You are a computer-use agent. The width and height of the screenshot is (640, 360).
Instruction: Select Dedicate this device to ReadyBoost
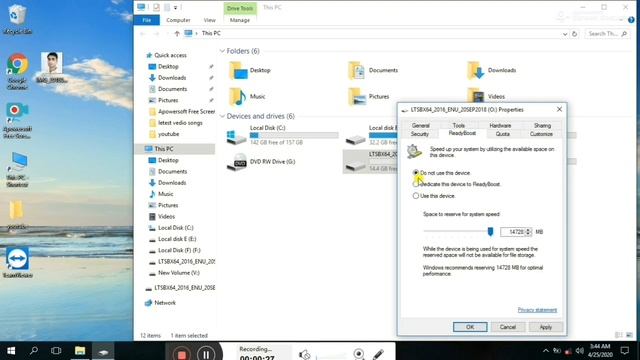point(457,184)
